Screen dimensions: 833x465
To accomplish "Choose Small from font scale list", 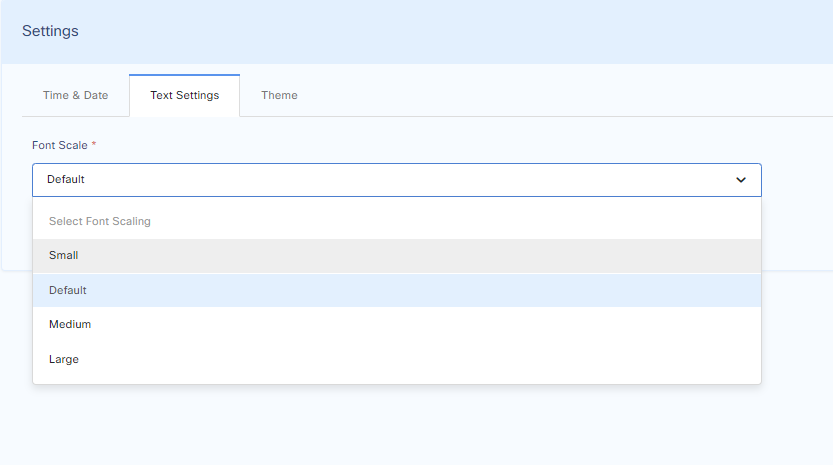I will point(64,256).
